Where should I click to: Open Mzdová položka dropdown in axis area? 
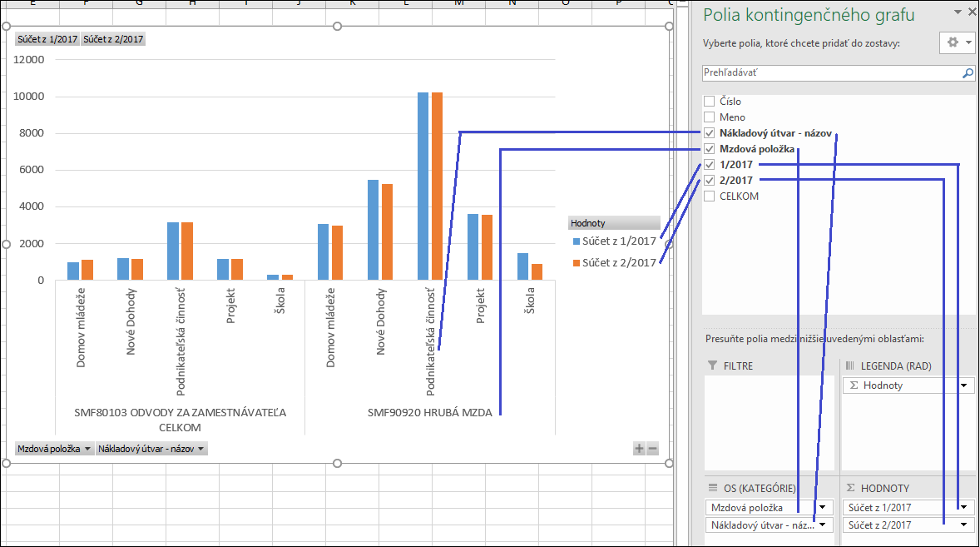tap(823, 508)
